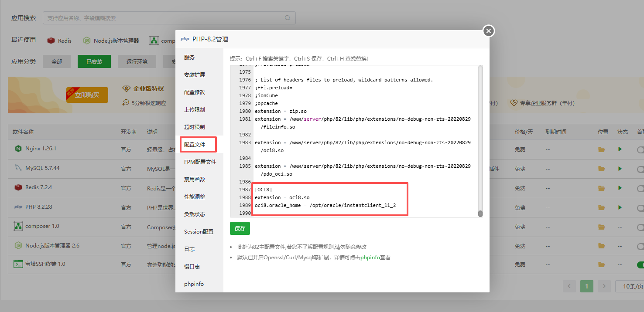
Task: Toggle Nginx homepage display switch
Action: pos(641,149)
